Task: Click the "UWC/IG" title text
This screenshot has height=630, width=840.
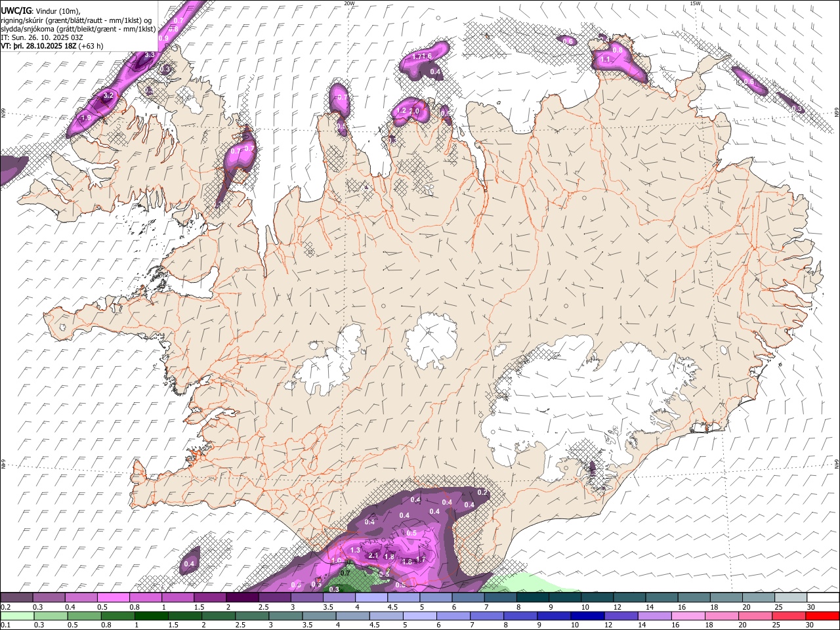Action: coord(16,11)
